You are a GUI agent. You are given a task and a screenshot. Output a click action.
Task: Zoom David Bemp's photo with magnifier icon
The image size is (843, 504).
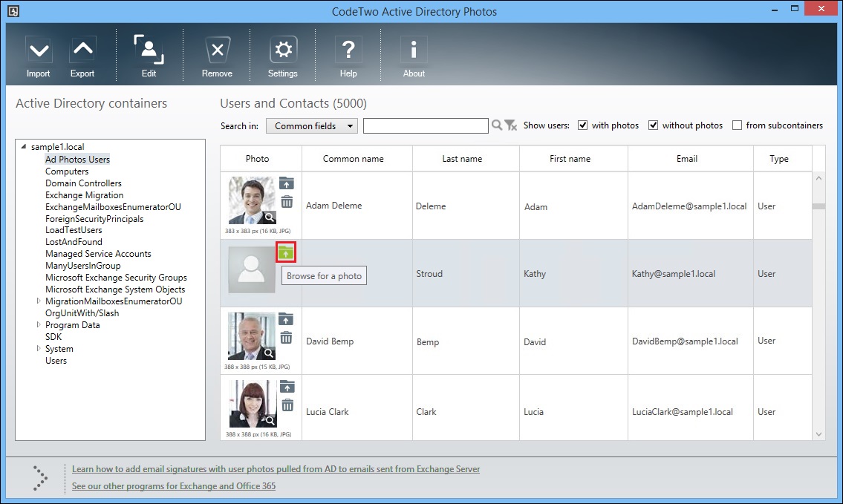269,353
